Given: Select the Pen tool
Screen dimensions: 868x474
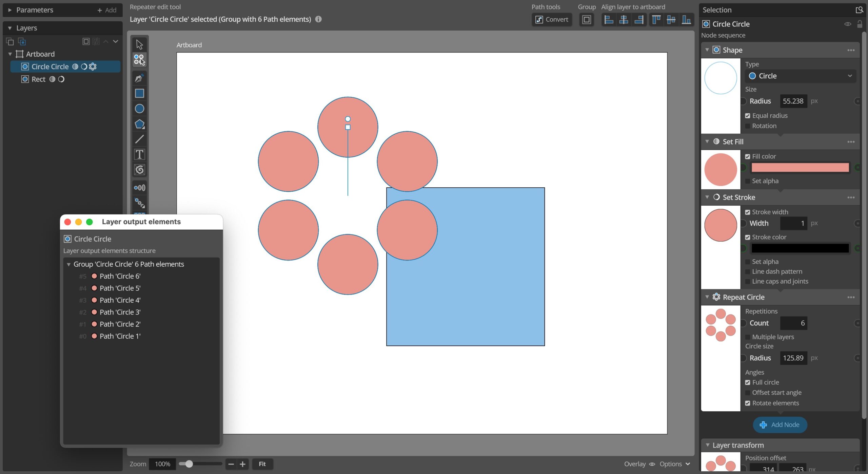Looking at the screenshot, I should (139, 77).
